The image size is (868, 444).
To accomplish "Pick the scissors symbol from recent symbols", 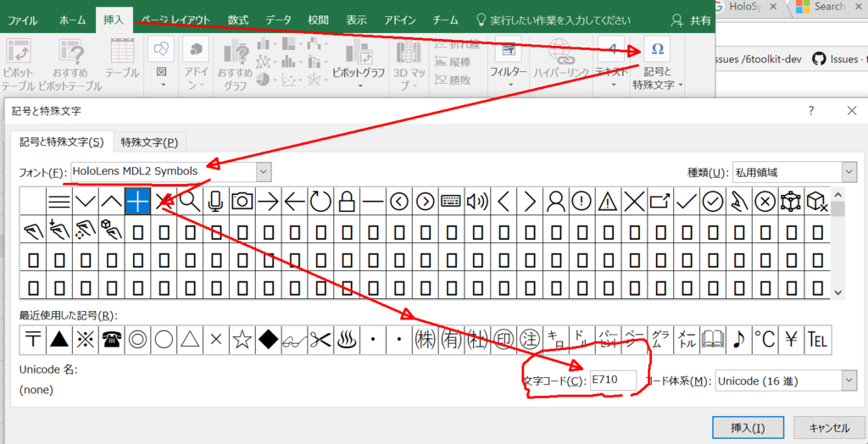I will point(320,340).
